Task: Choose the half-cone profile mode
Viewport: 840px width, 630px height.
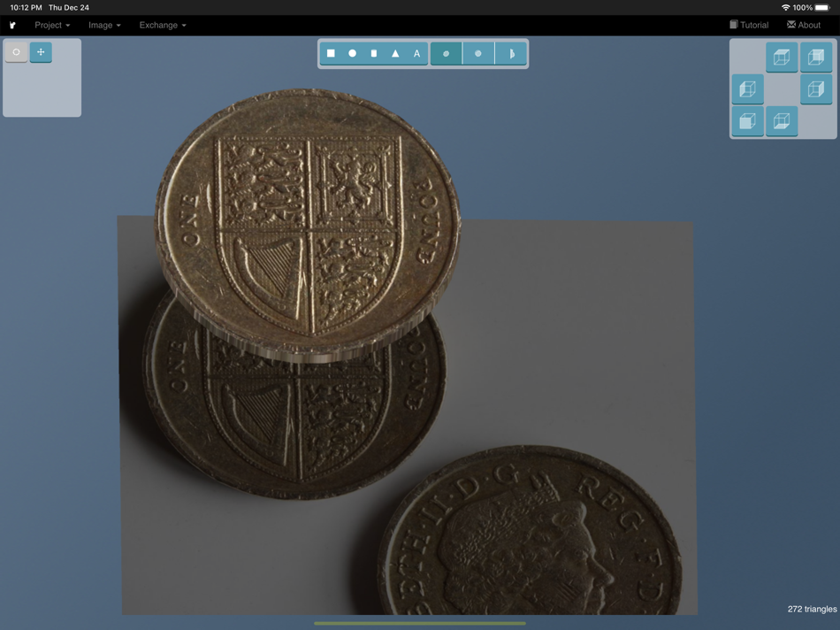Action: coord(510,53)
